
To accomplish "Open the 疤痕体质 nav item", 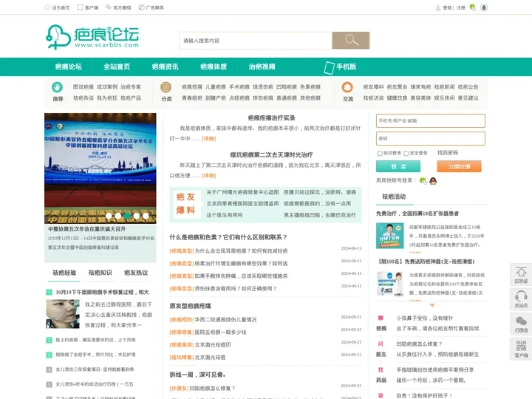I will click(214, 66).
